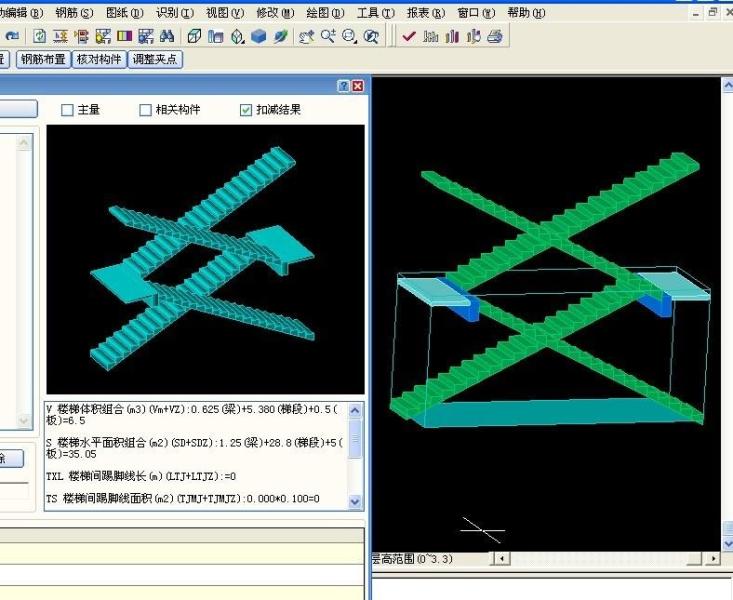This screenshot has width=733, height=600.
Task: Click the red checkmark toolbar icon
Action: pyautogui.click(x=409, y=36)
